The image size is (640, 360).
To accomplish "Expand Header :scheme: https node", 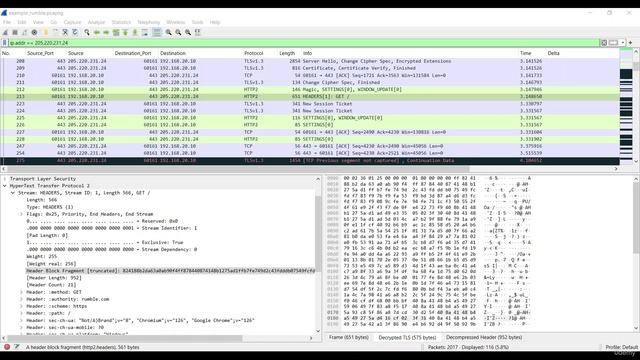I will click(x=21, y=306).
